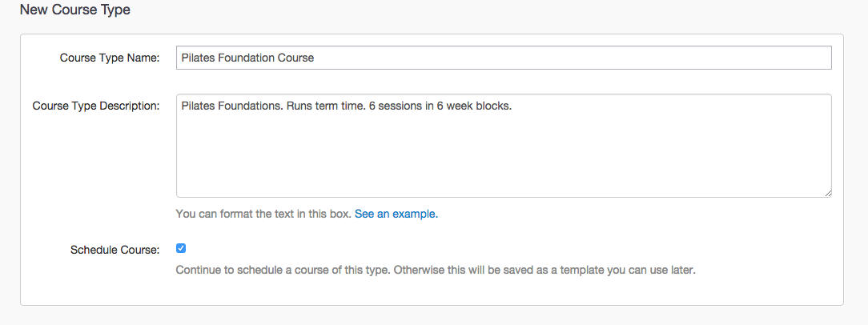This screenshot has height=325, width=868.
Task: Click empty space inside description box
Action: pos(503,160)
